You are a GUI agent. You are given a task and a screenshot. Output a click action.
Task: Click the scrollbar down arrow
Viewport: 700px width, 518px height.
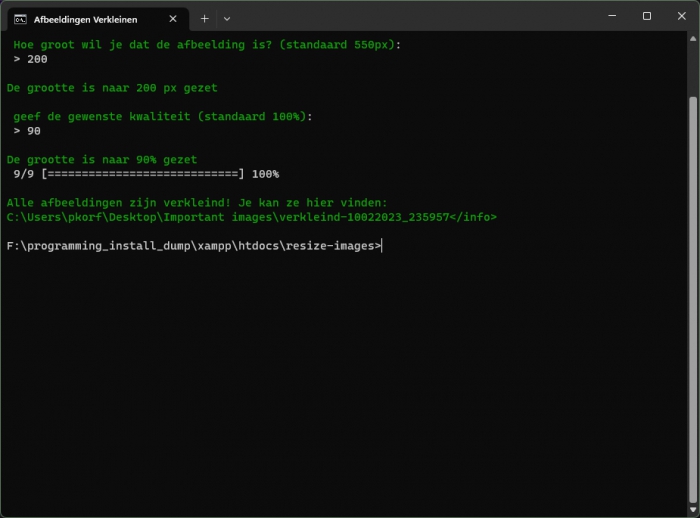point(693,510)
